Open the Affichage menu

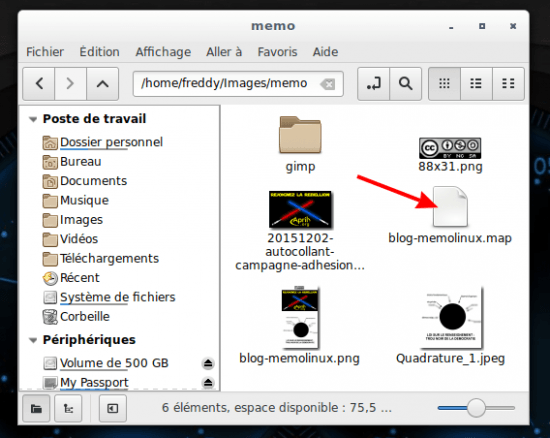163,52
